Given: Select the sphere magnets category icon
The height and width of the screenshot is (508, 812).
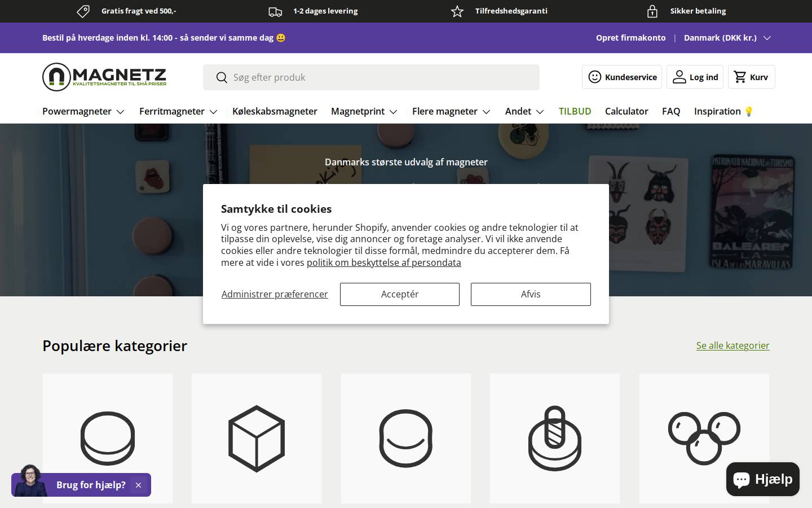Looking at the screenshot, I should 704,439.
